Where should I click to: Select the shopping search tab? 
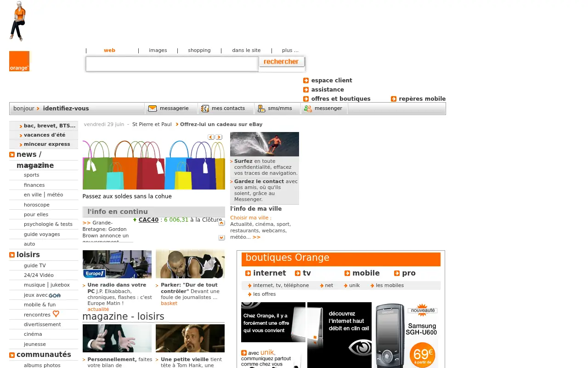[199, 51]
